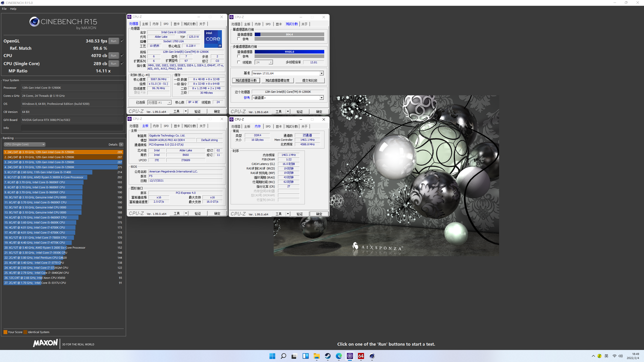This screenshot has width=644, height=362.
Task: Toggle the OpenGL test checkmark
Action: click(x=122, y=41)
